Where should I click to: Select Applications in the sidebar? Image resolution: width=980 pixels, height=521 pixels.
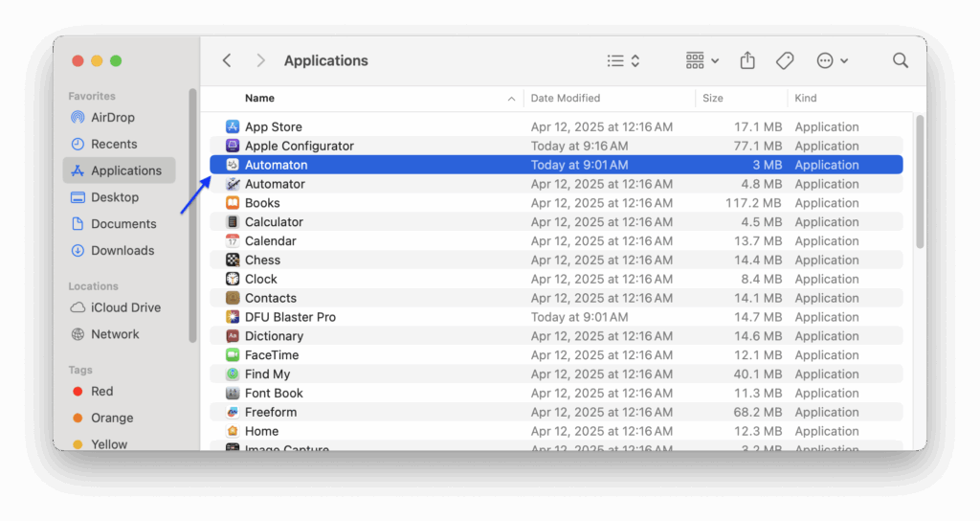[x=120, y=170]
